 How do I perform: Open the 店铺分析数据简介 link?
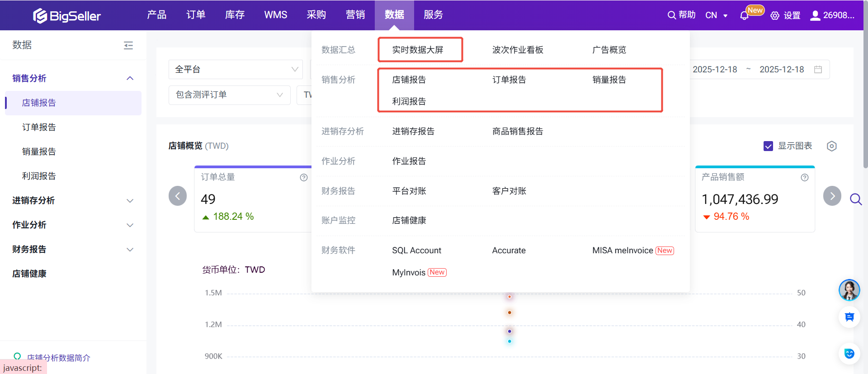(x=58, y=357)
